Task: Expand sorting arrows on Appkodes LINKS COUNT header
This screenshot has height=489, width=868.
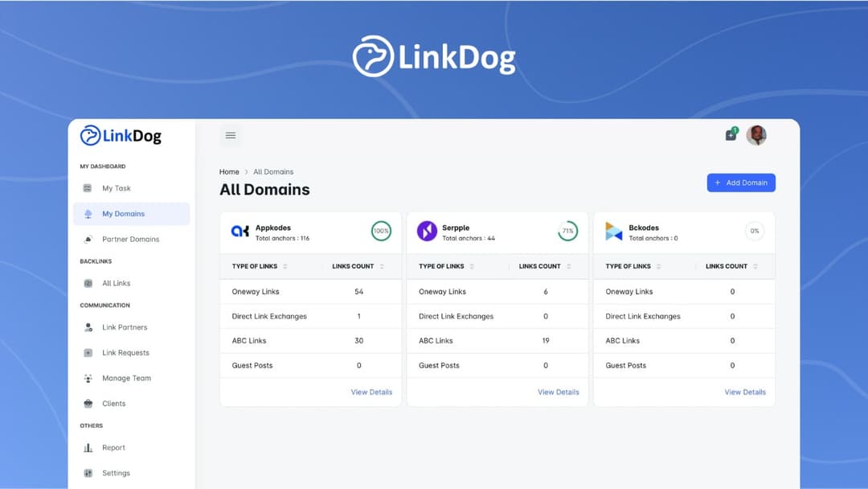Action: pos(383,266)
